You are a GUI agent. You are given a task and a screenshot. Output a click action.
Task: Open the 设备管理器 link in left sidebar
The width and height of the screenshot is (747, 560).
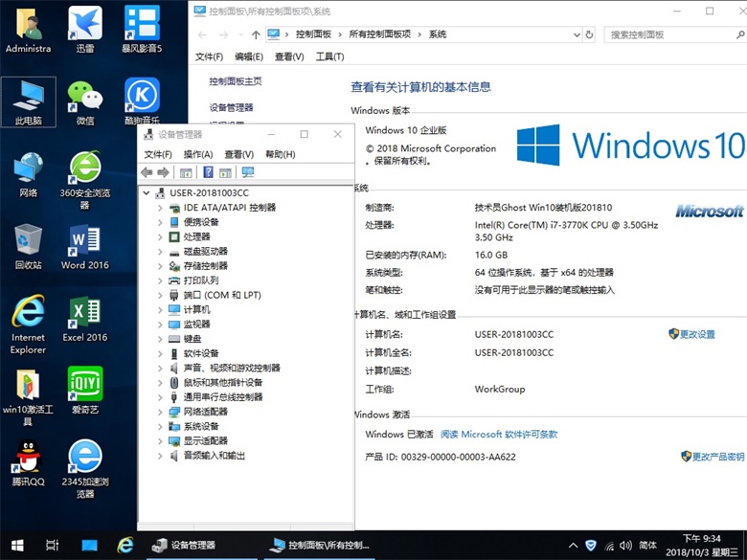(231, 107)
